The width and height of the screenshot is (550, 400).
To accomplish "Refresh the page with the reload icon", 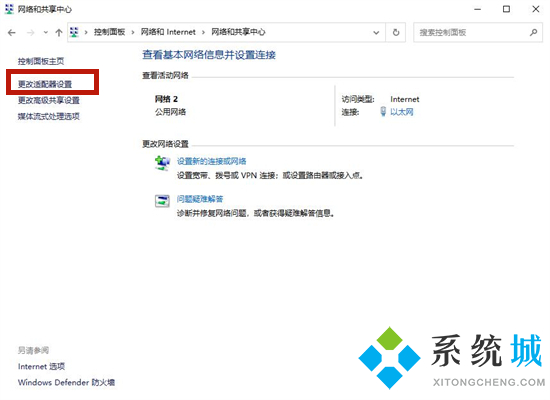I will pyautogui.click(x=396, y=33).
